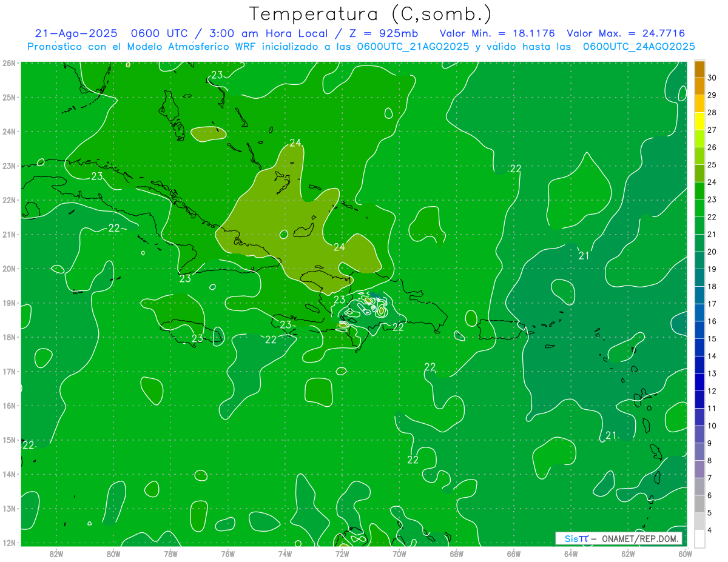Click the legend scale value 17
The height and width of the screenshot is (562, 728).
click(x=712, y=304)
